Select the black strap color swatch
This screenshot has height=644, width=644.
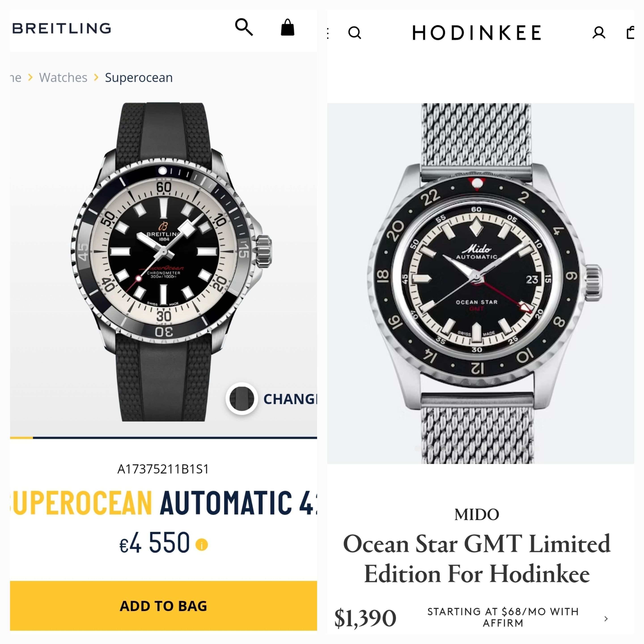(242, 399)
